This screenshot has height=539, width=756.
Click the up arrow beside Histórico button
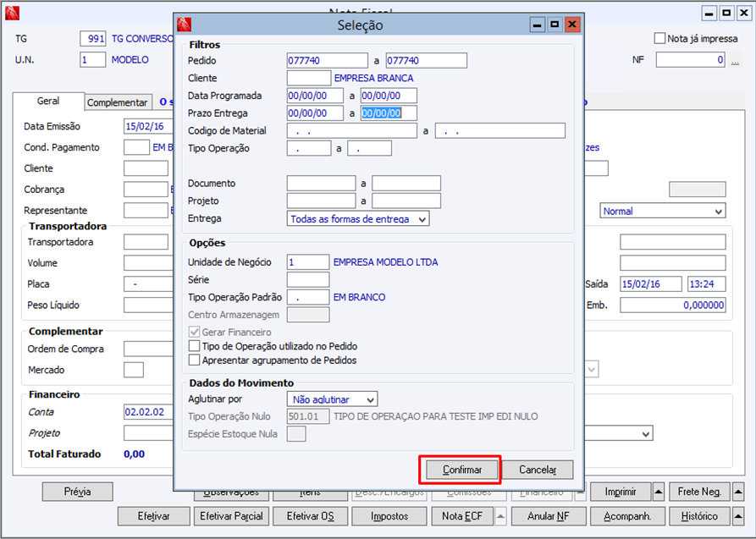(x=737, y=516)
